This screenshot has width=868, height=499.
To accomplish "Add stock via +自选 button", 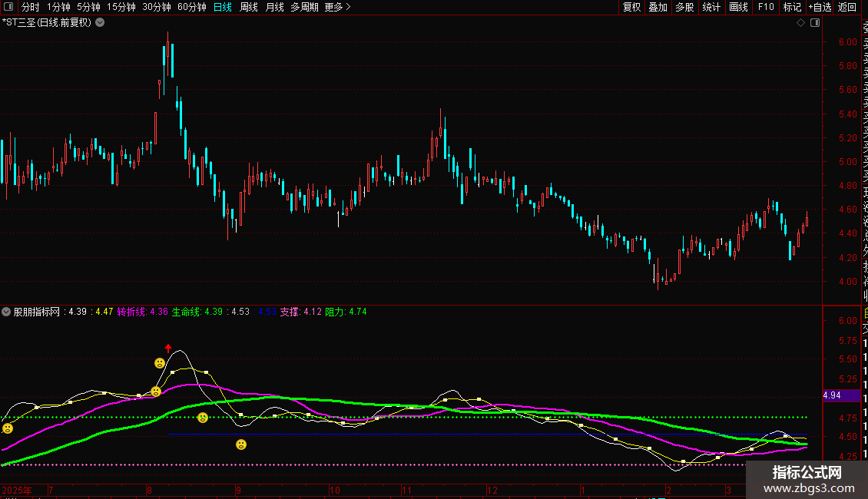I will (x=820, y=8).
